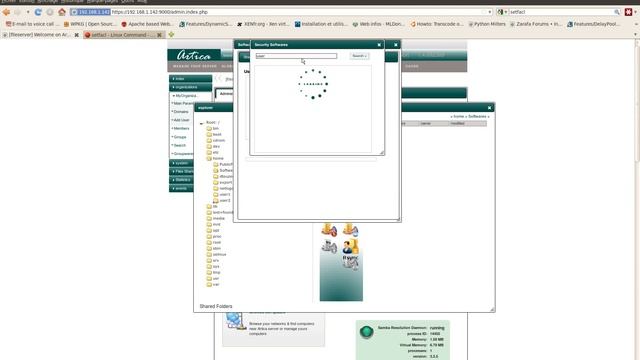640x360 pixels.
Task: Open the WPKG Open Source bookmark
Action: click(89, 24)
